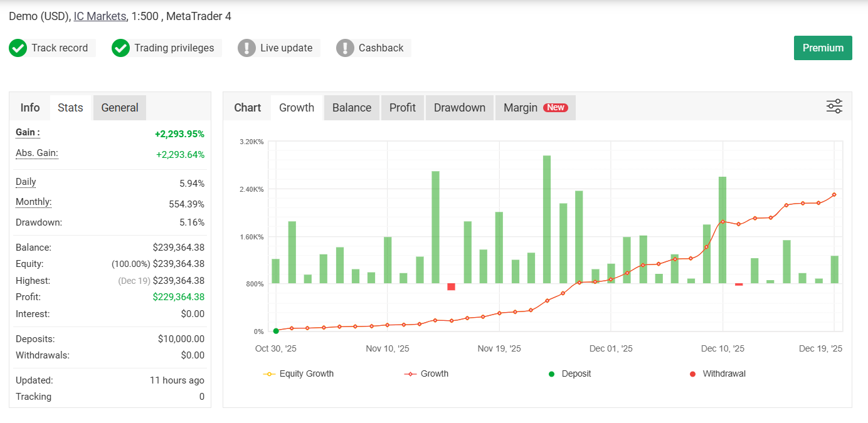The image size is (868, 423).
Task: Click the underlined Gain label
Action: [x=28, y=132]
